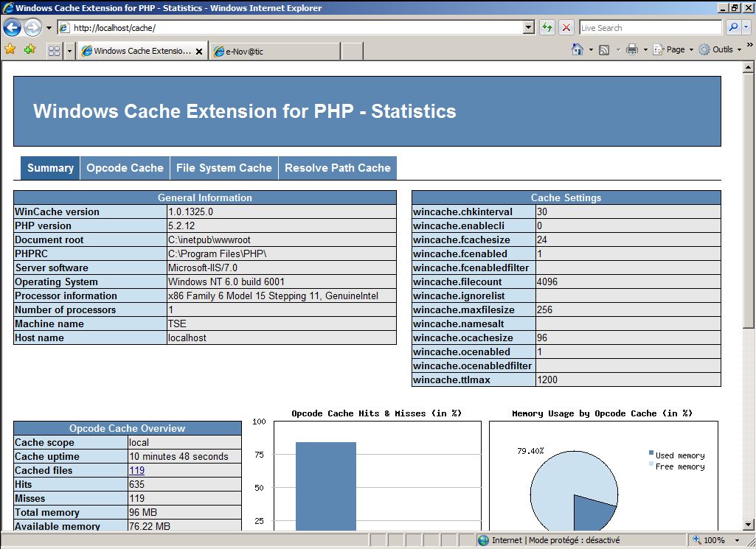Click the page heading 'Windows Cache Extension for PHP - Statistics'
Image resolution: width=756 pixels, height=549 pixels.
click(244, 111)
